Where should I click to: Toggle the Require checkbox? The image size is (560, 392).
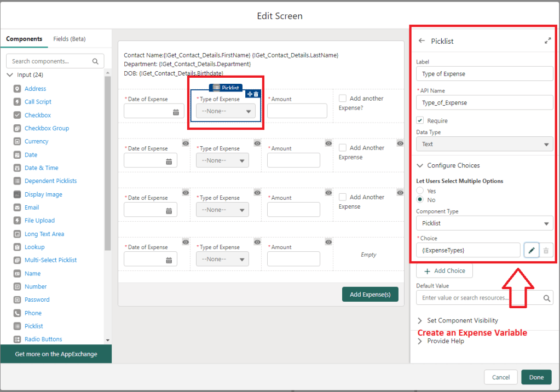(x=420, y=120)
